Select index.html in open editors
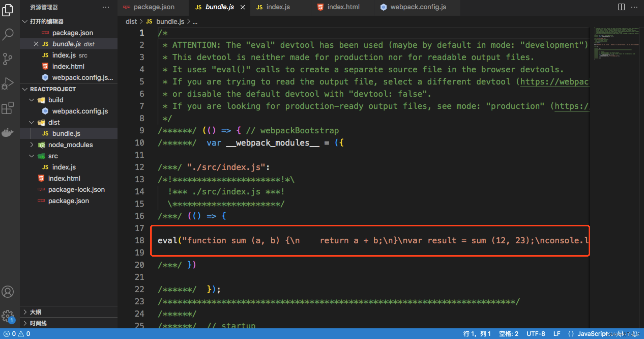Viewport: 644px width, 339px height. coord(69,66)
